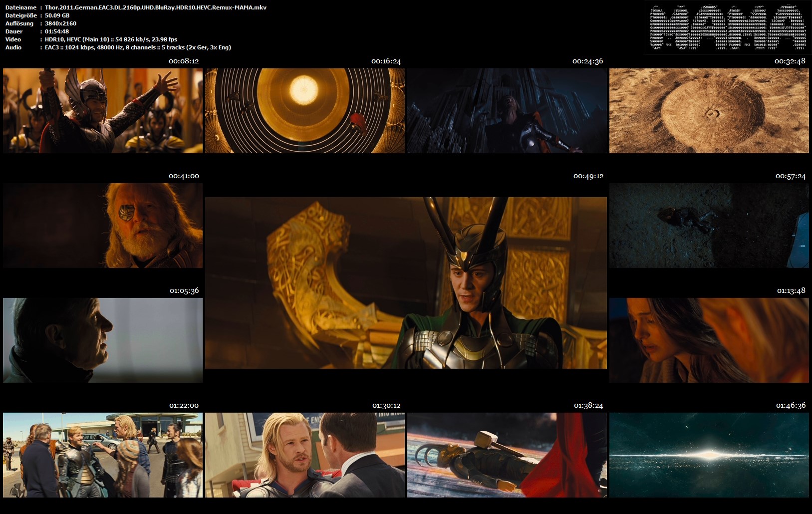Click the 3840x2160 resolution value
The width and height of the screenshot is (812, 514).
[60, 23]
